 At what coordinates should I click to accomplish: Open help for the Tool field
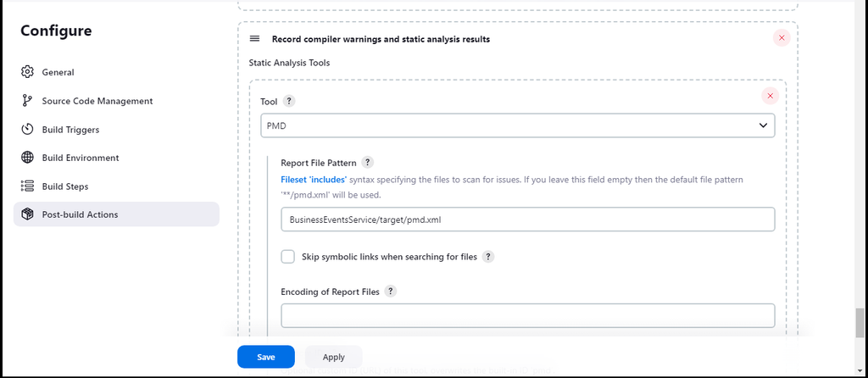click(x=289, y=101)
